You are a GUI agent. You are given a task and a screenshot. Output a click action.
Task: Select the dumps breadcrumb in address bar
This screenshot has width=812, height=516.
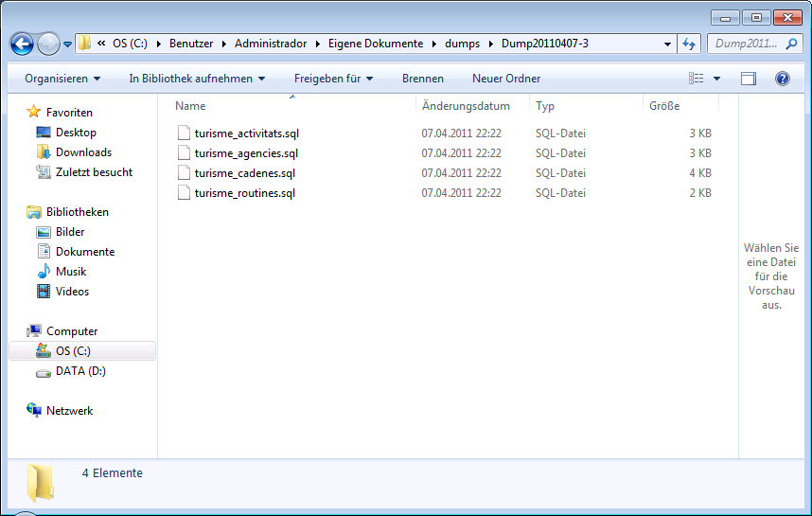(463, 44)
